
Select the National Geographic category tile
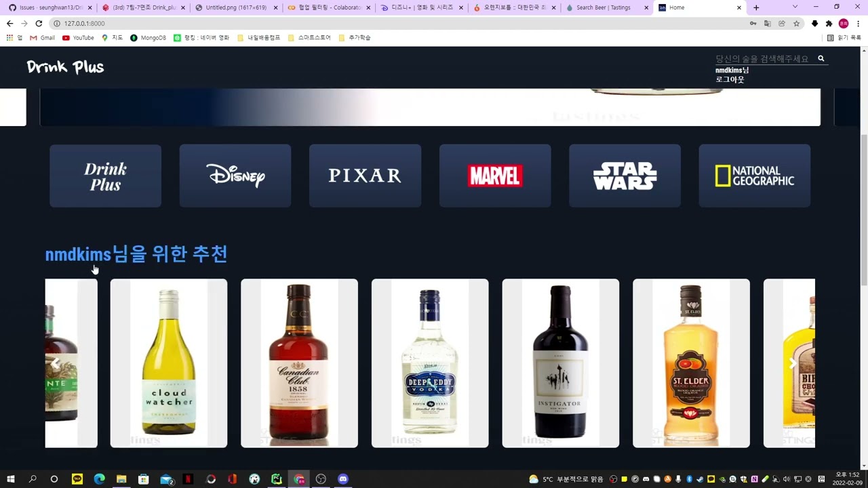pos(754,176)
